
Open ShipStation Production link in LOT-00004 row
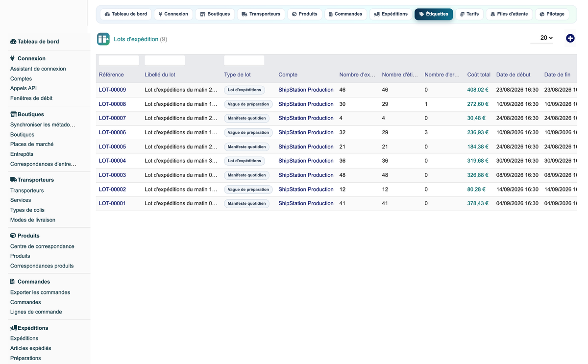[x=306, y=161]
